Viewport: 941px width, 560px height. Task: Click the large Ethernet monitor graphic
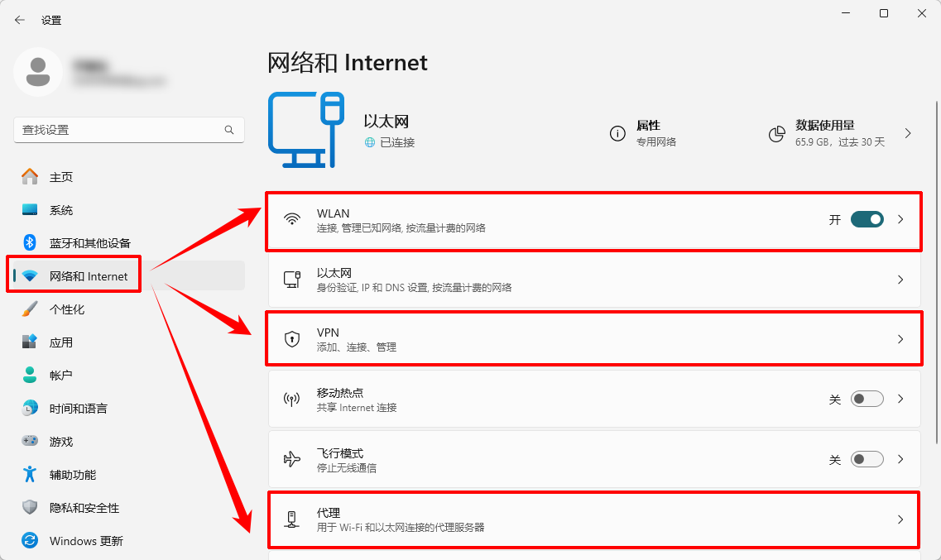tap(306, 130)
